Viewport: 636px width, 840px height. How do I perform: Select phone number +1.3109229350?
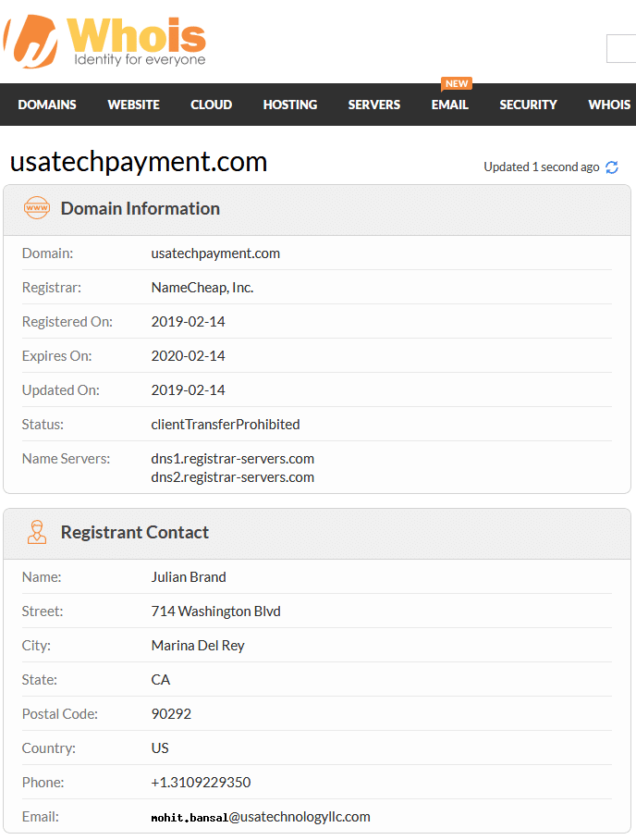pos(201,783)
